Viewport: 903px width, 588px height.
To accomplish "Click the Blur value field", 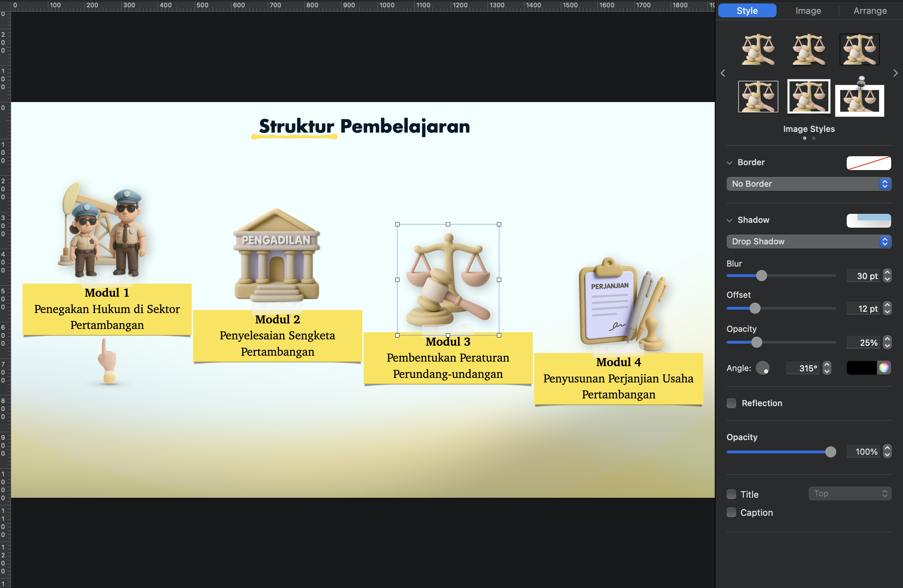I will pos(863,276).
